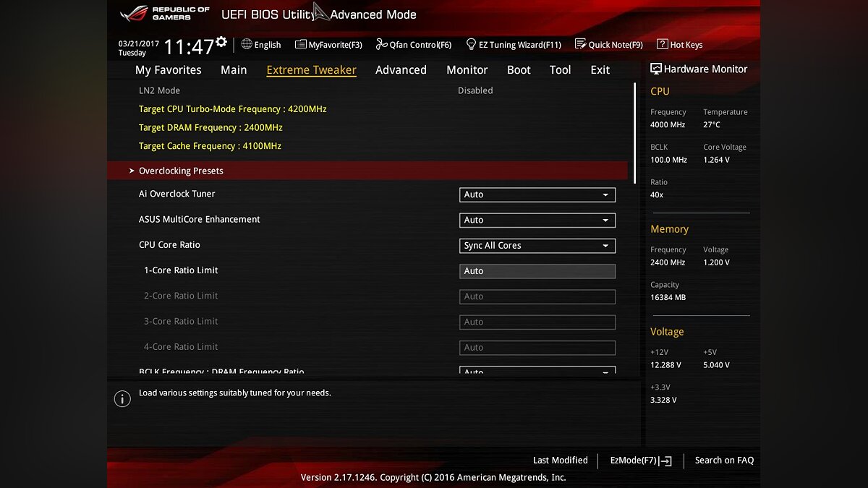Open Quick Note(F9)

pyautogui.click(x=609, y=45)
